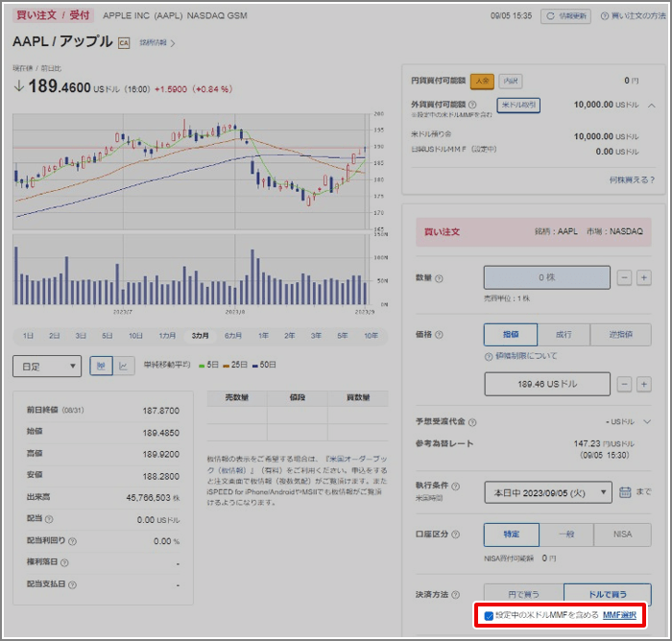Refresh info with the 情報更新 button
Screen dimensions: 672x641
pos(565,16)
